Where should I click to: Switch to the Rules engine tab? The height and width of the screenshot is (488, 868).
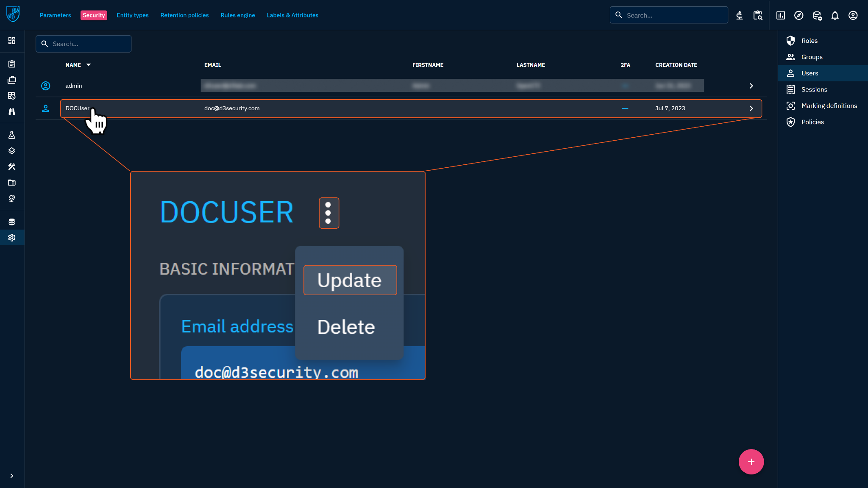click(238, 15)
